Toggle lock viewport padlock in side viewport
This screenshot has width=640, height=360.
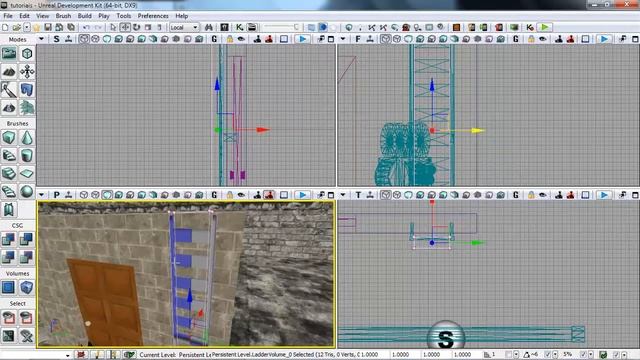click(230, 39)
